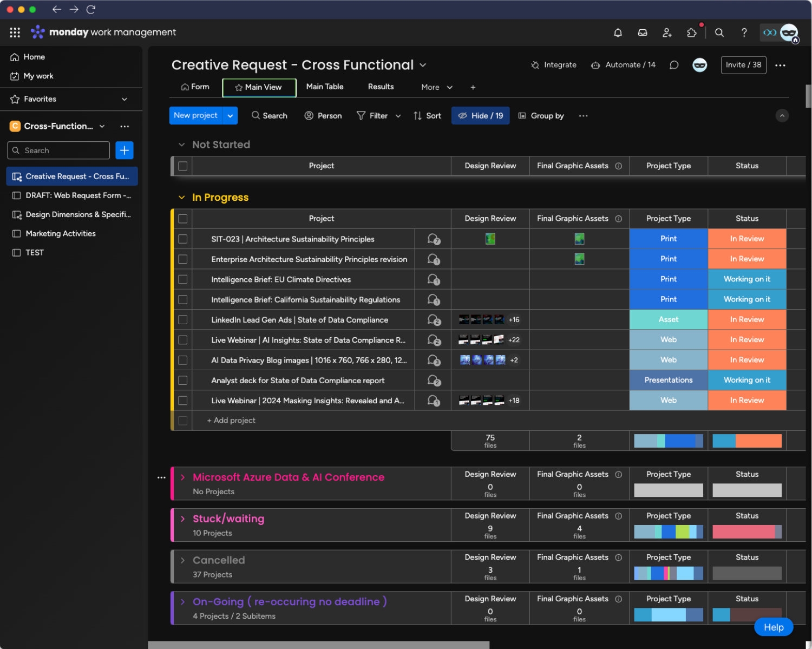Click info icon beside Final Graphic Assets in In Progress
This screenshot has width=812, height=649.
(618, 219)
